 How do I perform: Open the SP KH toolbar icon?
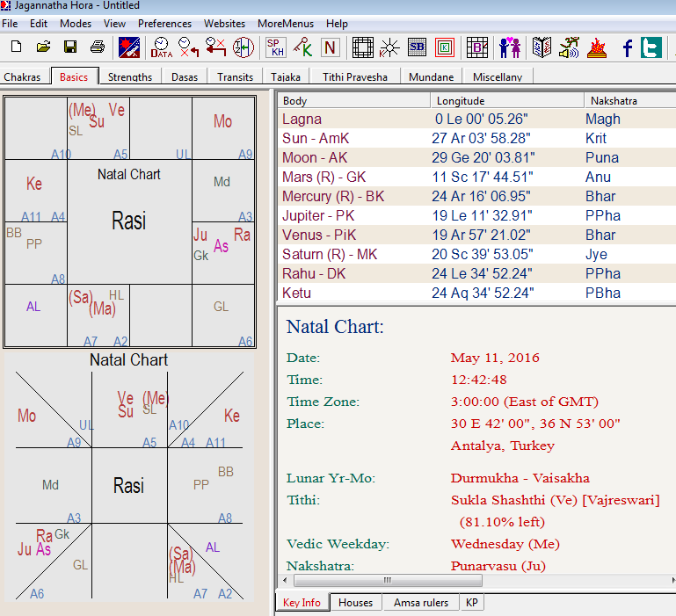click(x=276, y=47)
